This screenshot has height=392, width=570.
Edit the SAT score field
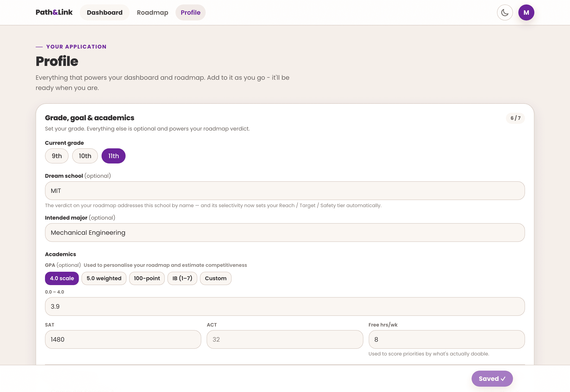click(x=123, y=339)
